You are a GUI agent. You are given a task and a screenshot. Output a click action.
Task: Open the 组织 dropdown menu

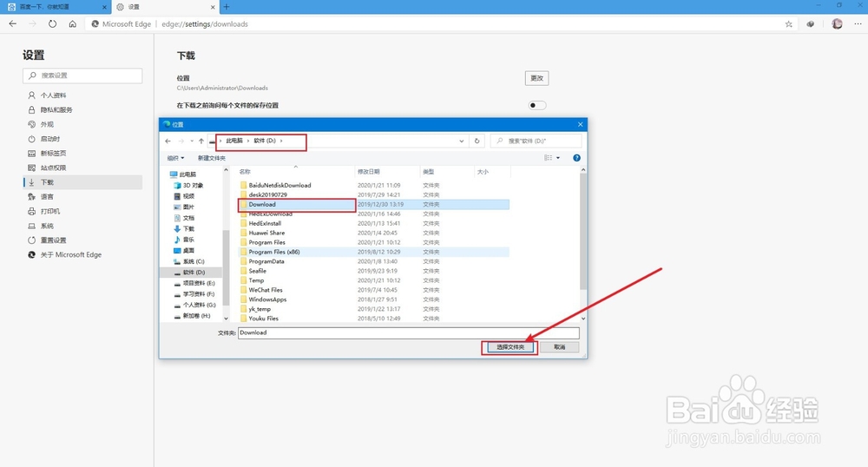point(175,158)
